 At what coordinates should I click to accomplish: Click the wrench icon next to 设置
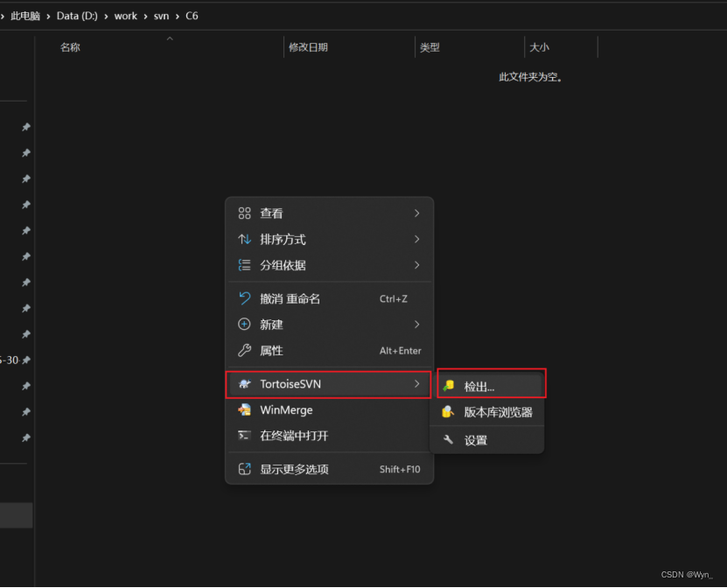click(449, 439)
